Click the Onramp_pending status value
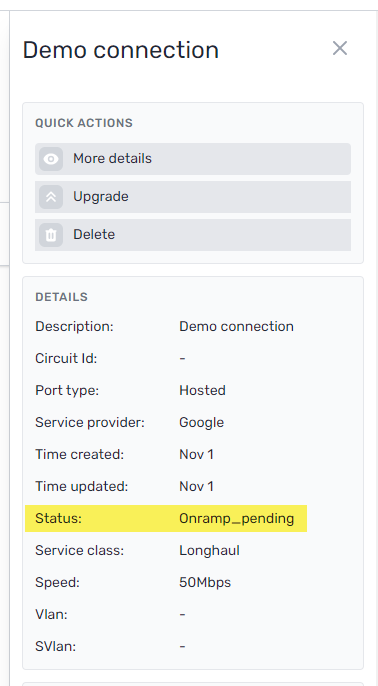Screen dimensions: 378x686 (237, 519)
